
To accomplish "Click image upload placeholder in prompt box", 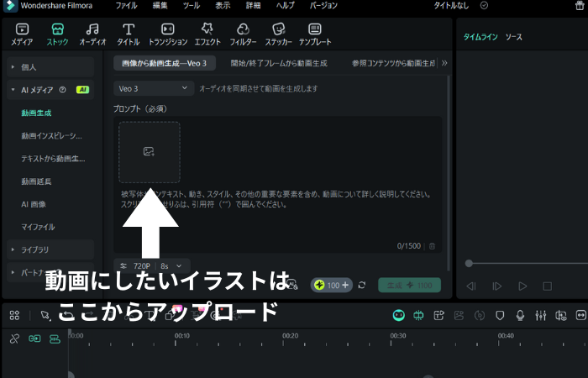I will click(x=150, y=152).
